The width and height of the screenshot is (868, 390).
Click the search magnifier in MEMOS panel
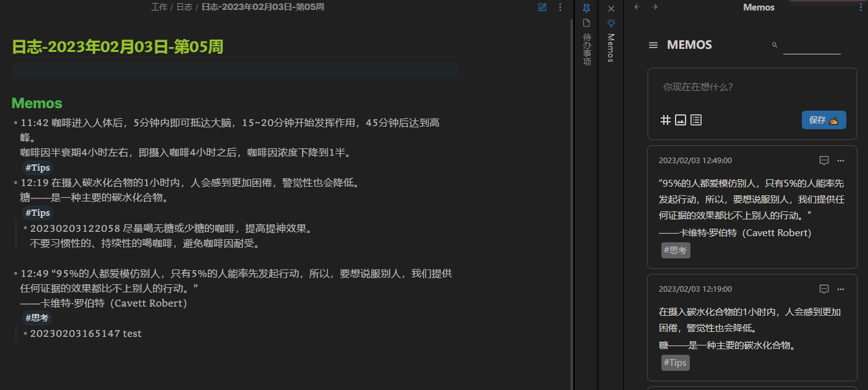point(773,45)
